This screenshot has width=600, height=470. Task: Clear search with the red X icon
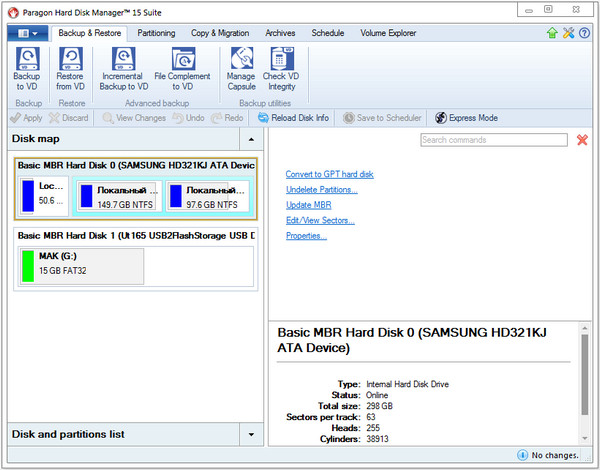point(583,140)
